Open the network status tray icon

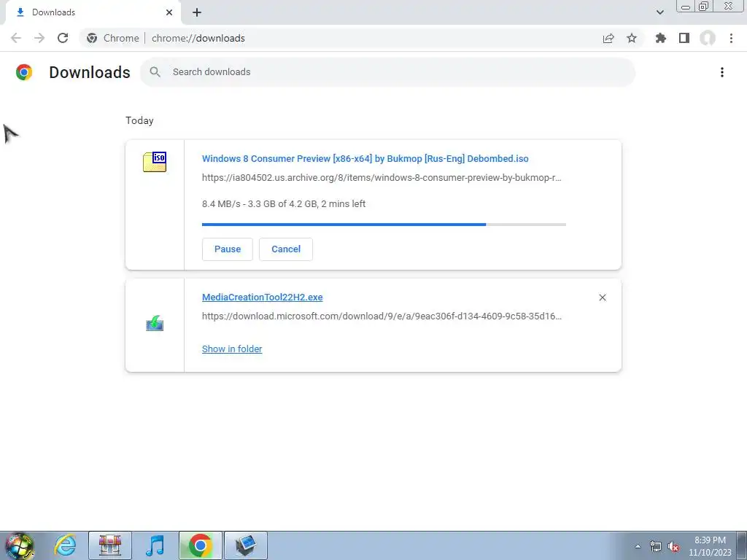click(656, 546)
